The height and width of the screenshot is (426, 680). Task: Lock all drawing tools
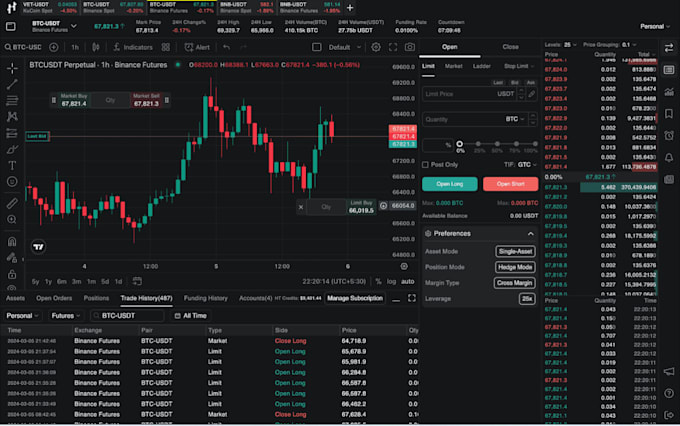12,274
